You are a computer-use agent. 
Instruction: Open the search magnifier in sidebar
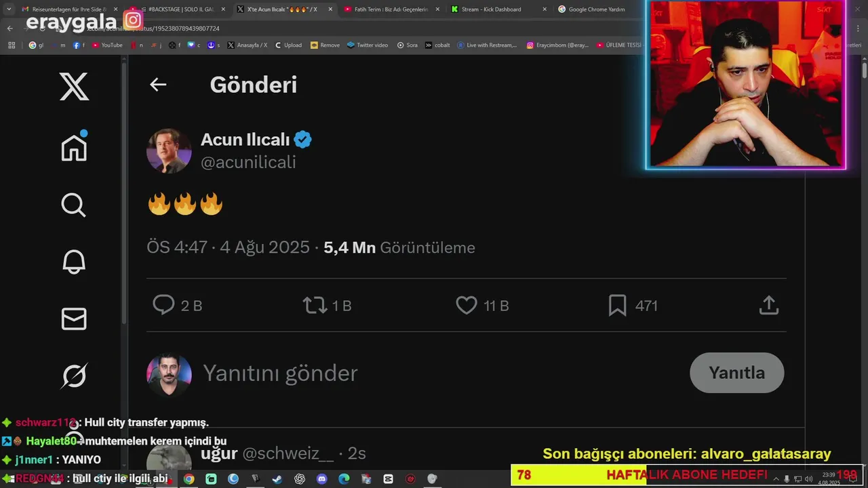pyautogui.click(x=73, y=205)
